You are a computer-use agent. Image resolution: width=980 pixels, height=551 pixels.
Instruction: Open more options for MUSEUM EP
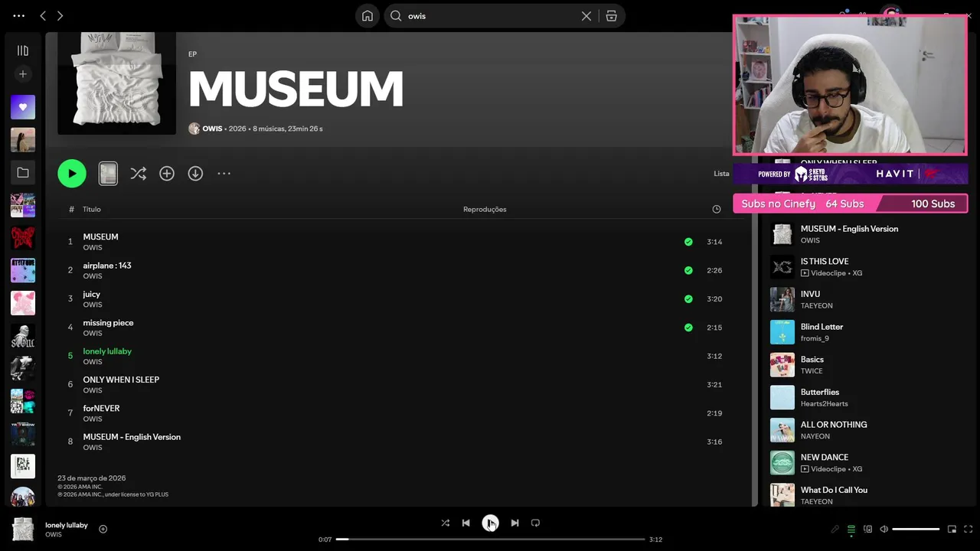click(x=224, y=174)
